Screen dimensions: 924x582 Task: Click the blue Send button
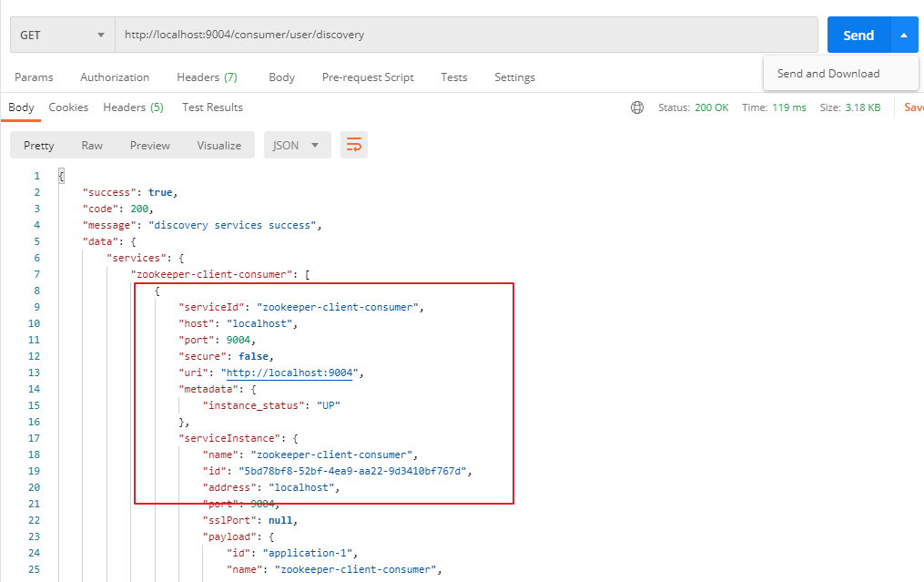pos(858,35)
